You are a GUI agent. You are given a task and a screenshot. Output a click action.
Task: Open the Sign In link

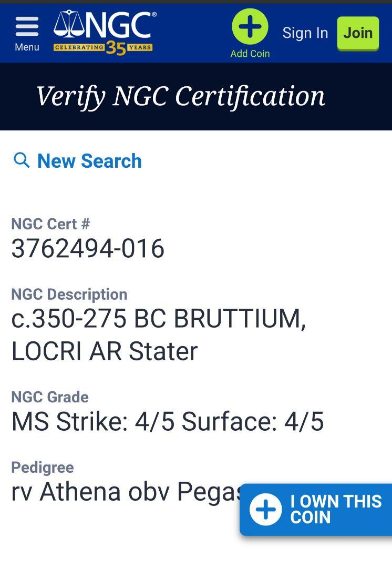point(305,33)
